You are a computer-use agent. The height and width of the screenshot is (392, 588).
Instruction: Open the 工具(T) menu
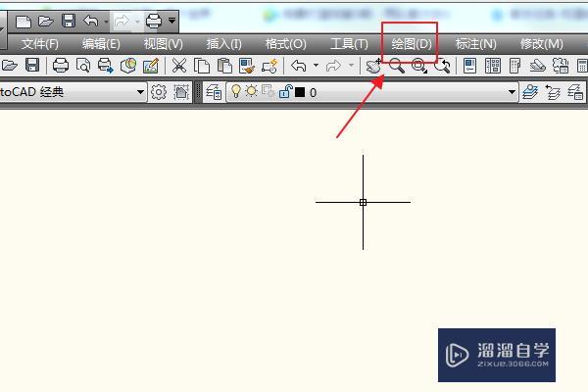(x=349, y=44)
